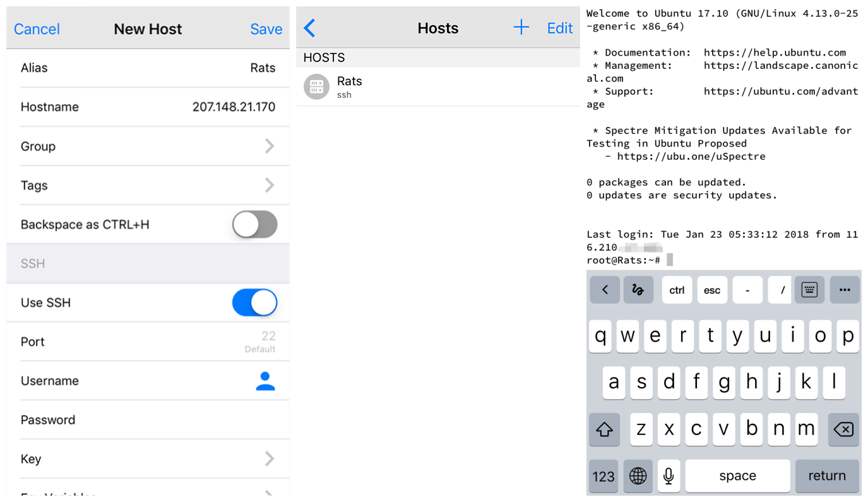Tap the f key
868x502 pixels.
point(696,383)
